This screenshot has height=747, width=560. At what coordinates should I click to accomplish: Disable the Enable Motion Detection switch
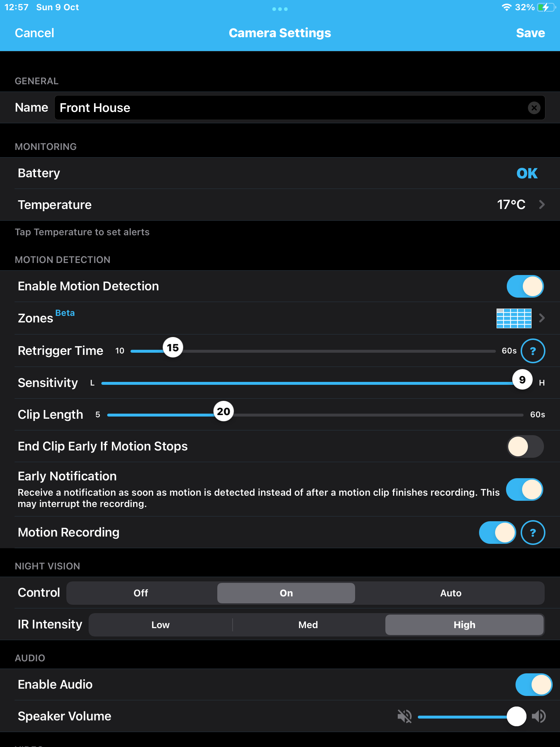(x=525, y=286)
